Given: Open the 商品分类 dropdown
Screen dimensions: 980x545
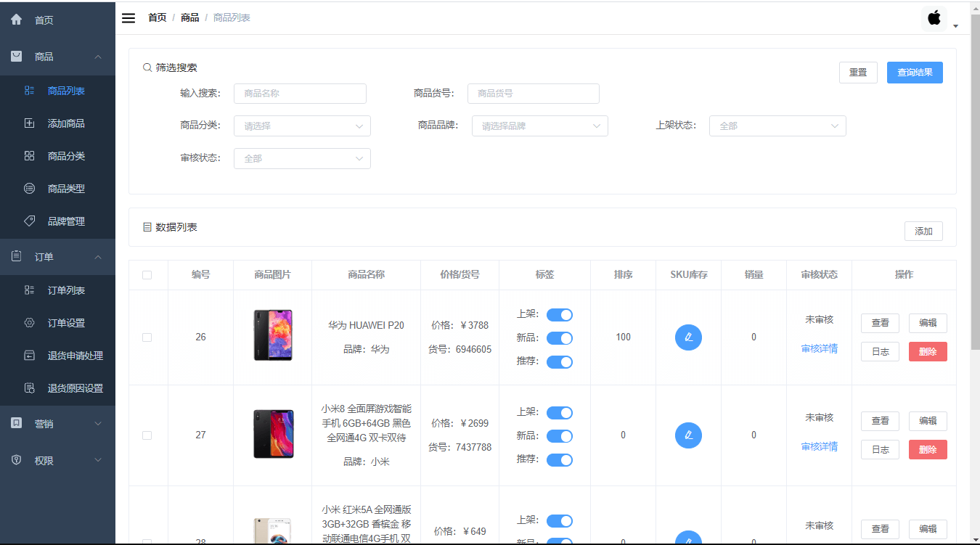Looking at the screenshot, I should (x=302, y=126).
